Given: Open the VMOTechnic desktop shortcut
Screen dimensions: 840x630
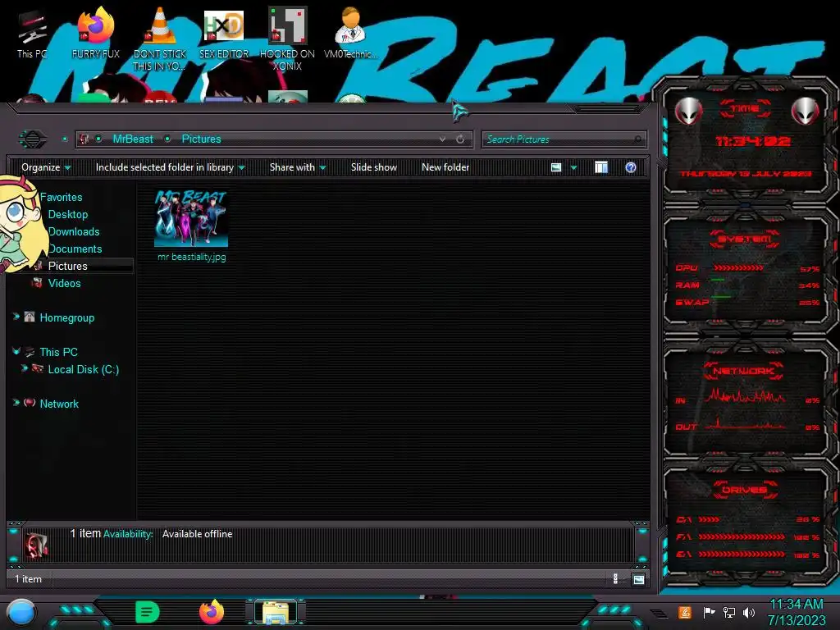Looking at the screenshot, I should click(x=350, y=33).
